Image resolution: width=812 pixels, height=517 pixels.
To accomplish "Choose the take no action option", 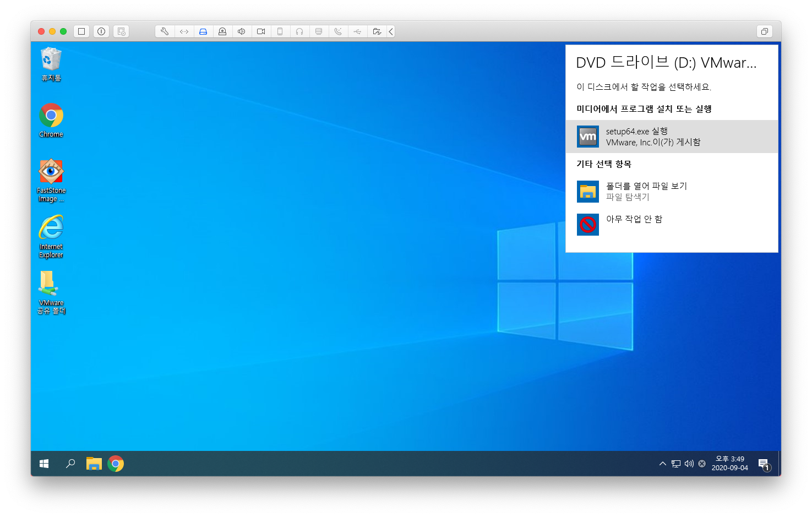I will [672, 224].
